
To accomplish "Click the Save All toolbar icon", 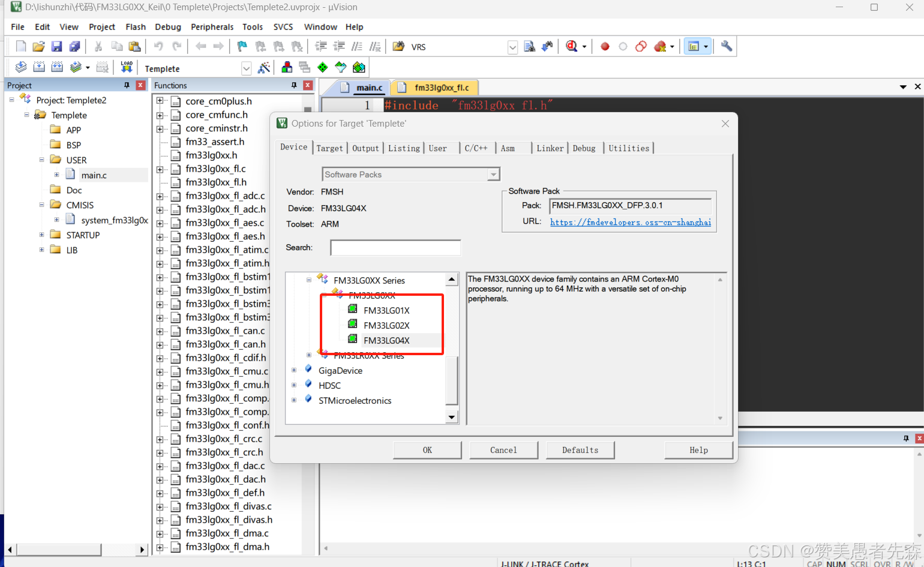I will pos(75,46).
